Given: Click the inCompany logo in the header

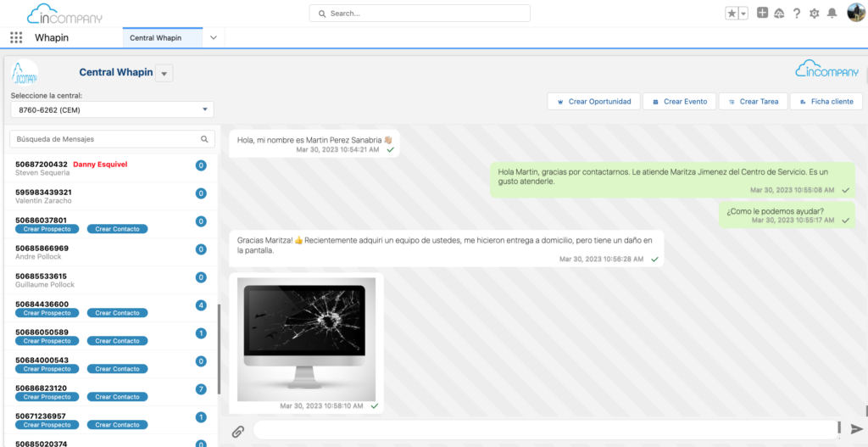Looking at the screenshot, I should [x=64, y=14].
